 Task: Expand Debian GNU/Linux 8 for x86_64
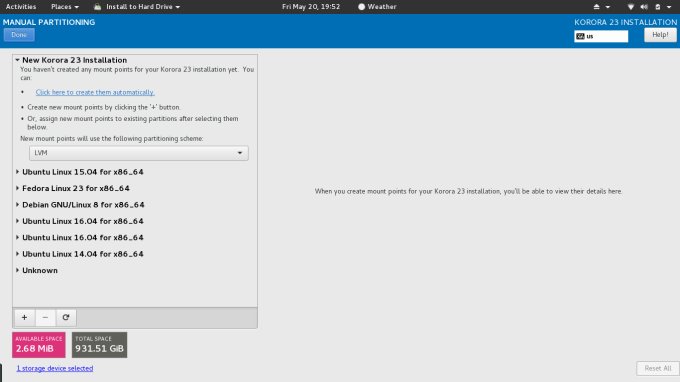[x=17, y=205]
